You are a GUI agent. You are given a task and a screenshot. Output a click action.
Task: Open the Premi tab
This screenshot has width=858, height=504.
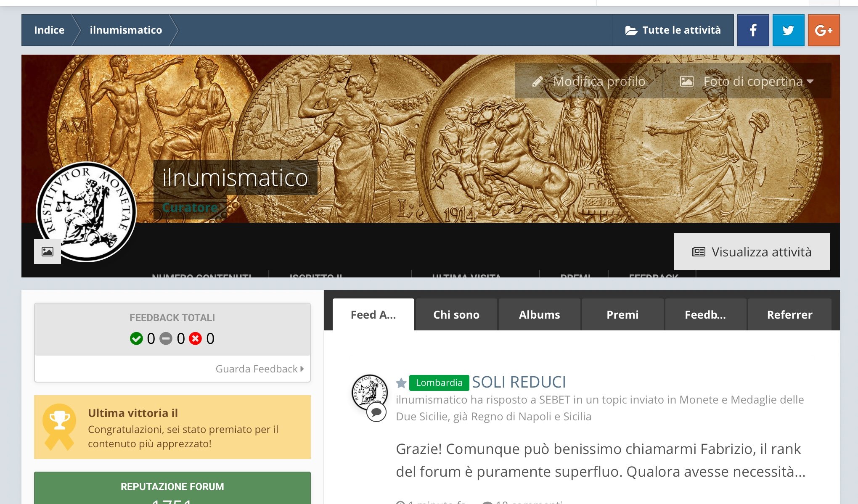point(622,314)
